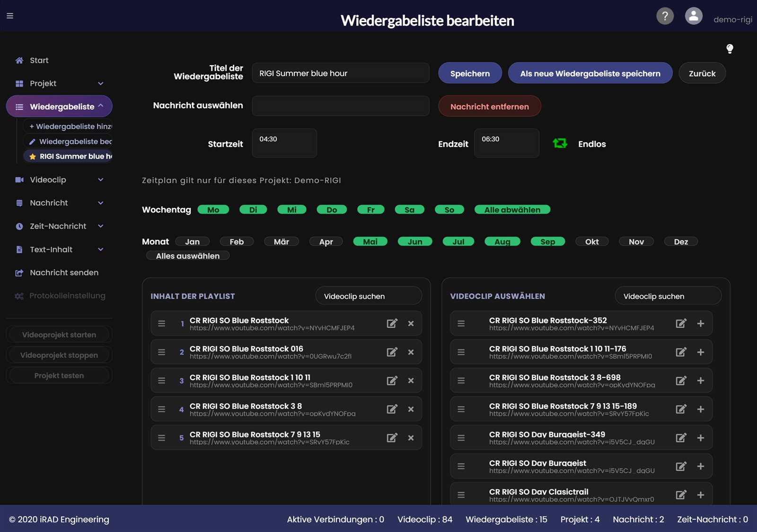Focus the playlist title input field
The height and width of the screenshot is (532, 757).
341,73
